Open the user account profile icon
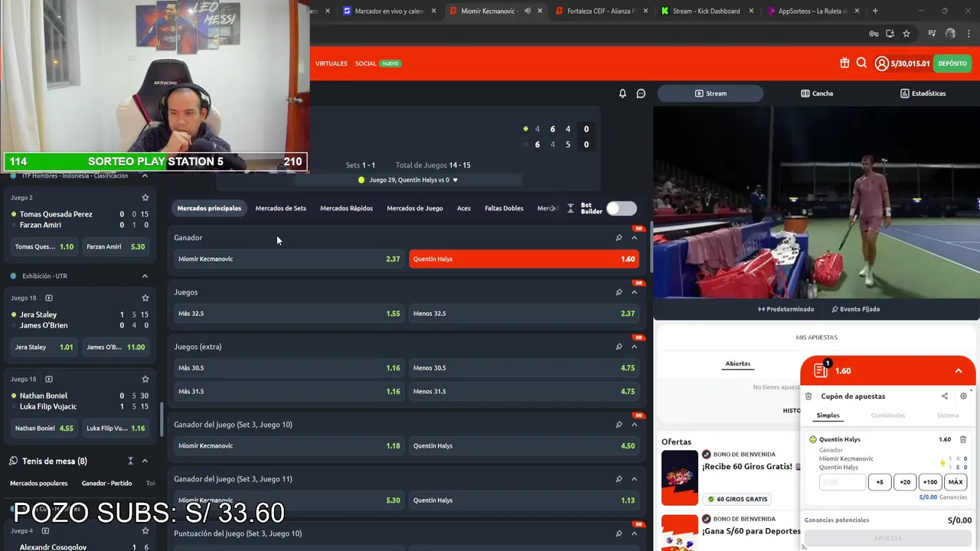Screen dimensions: 980x551 [881, 64]
